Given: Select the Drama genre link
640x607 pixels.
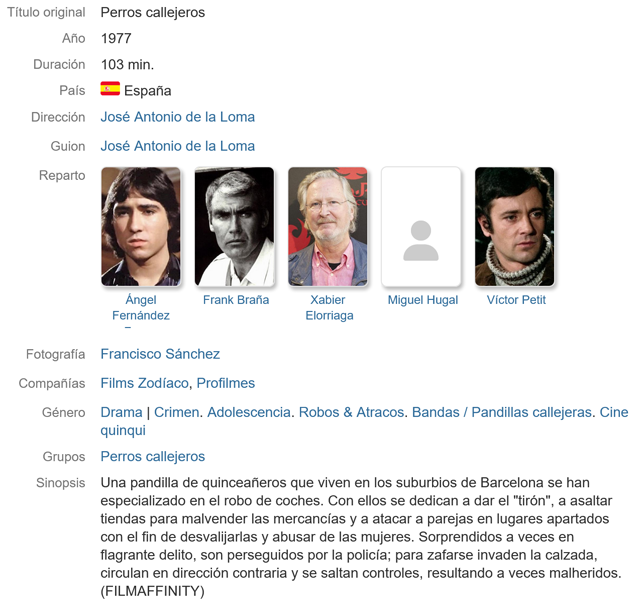Looking at the screenshot, I should (121, 412).
